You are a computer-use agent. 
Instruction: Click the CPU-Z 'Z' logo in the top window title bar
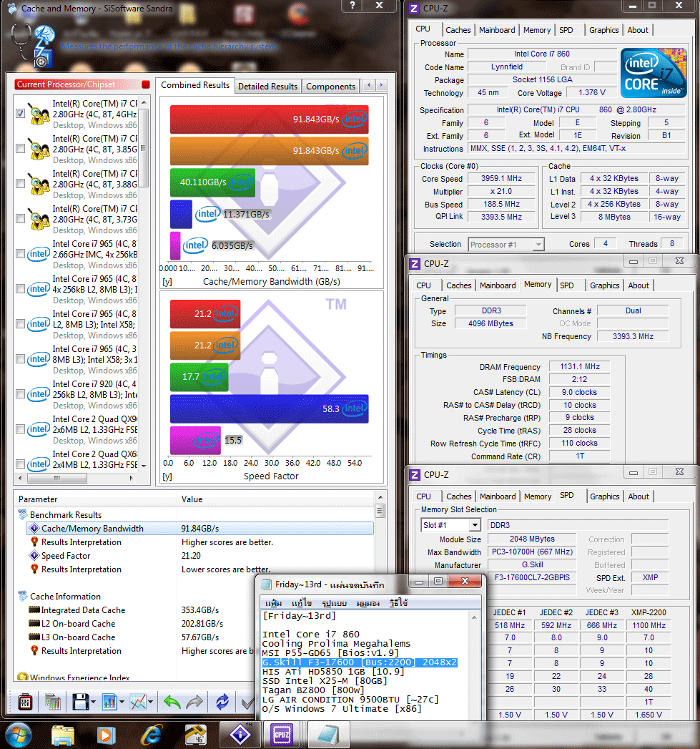(x=414, y=9)
